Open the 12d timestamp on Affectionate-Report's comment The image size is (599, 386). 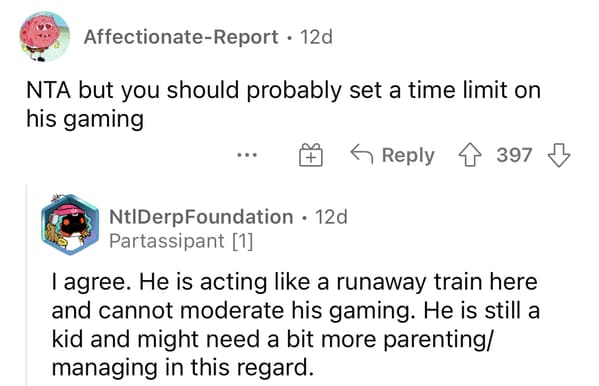(316, 37)
